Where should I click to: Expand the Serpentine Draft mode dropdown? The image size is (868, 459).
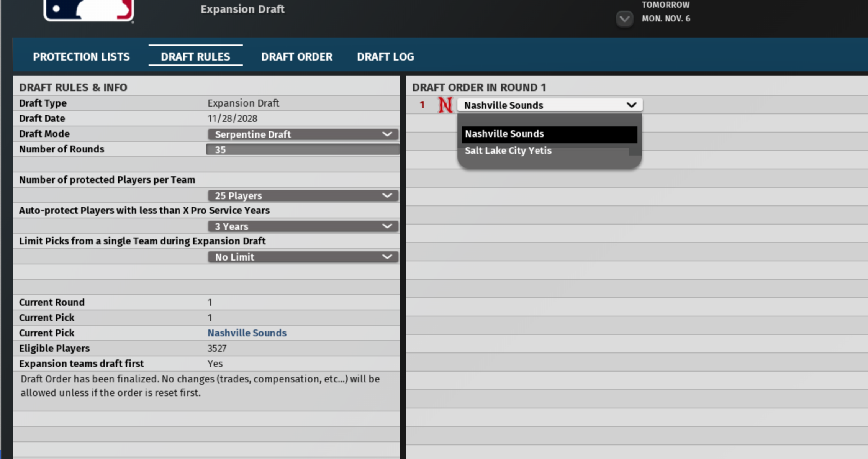303,134
